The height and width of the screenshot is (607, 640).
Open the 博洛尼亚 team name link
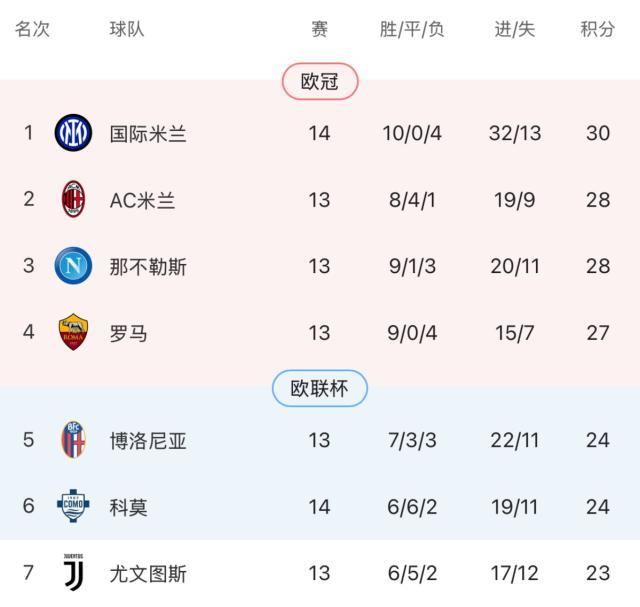point(148,441)
